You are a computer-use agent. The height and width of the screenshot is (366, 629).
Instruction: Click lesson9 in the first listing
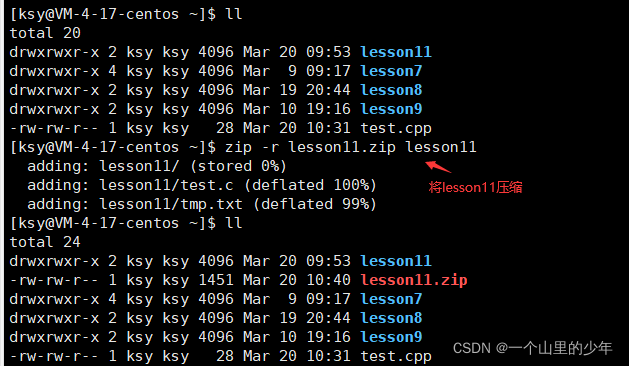coord(391,109)
